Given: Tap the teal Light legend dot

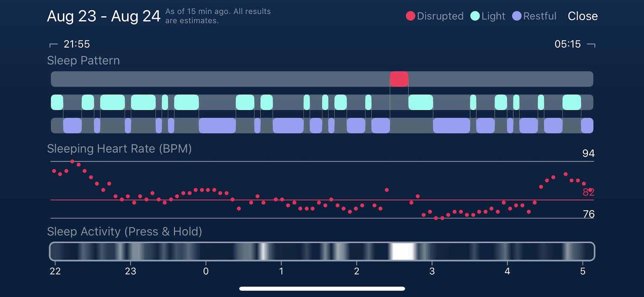Looking at the screenshot, I should click(475, 16).
